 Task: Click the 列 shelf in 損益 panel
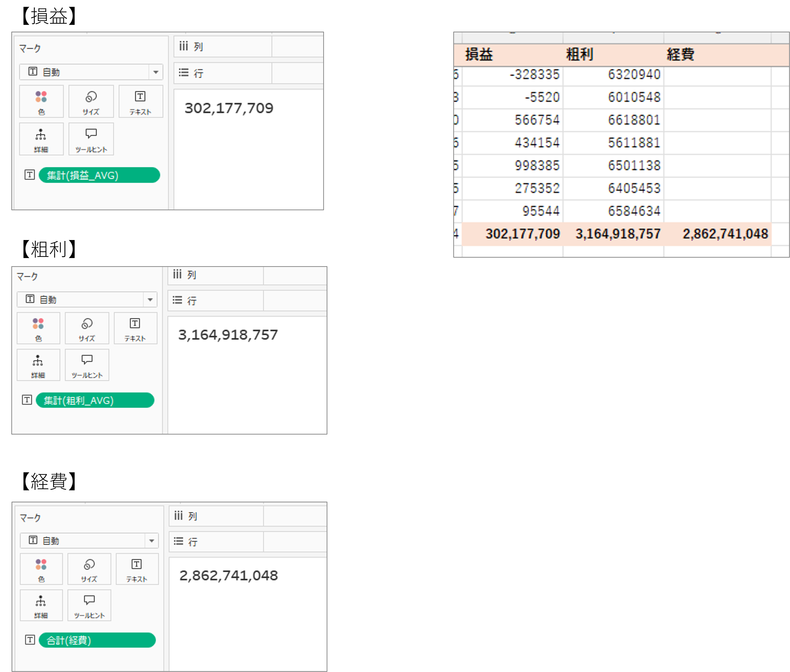click(x=248, y=47)
